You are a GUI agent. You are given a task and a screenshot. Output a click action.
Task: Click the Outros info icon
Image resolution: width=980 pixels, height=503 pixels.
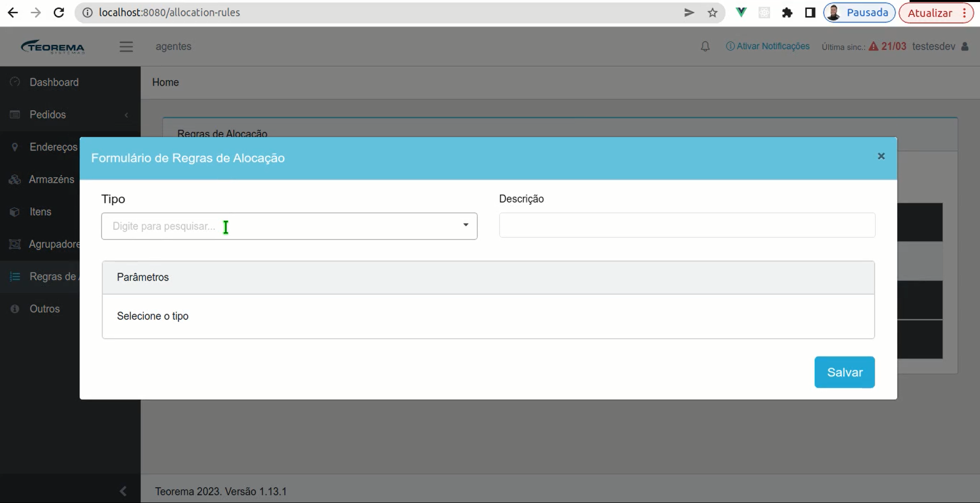(x=15, y=309)
